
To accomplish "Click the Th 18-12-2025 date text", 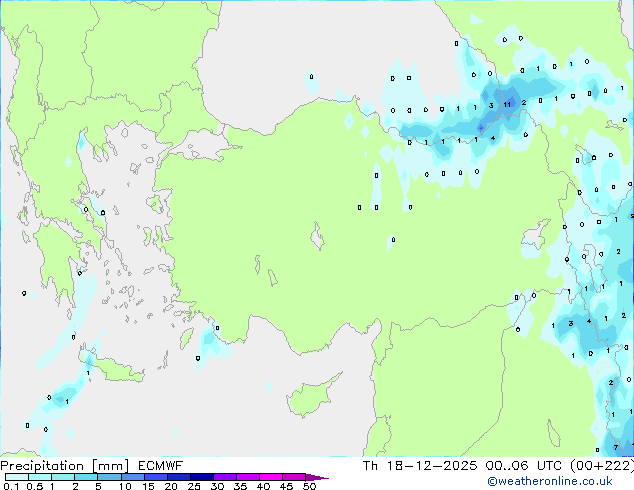I will [x=421, y=466].
